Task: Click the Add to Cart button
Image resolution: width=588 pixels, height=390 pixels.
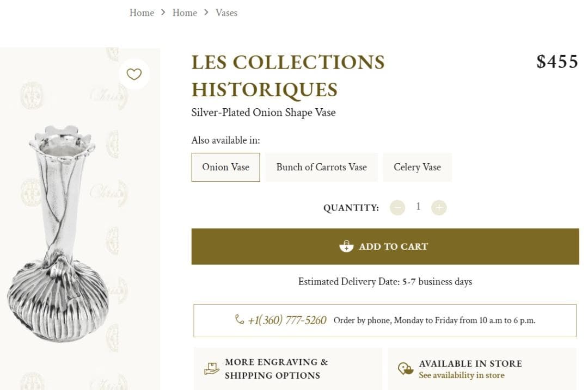Action: coord(384,246)
